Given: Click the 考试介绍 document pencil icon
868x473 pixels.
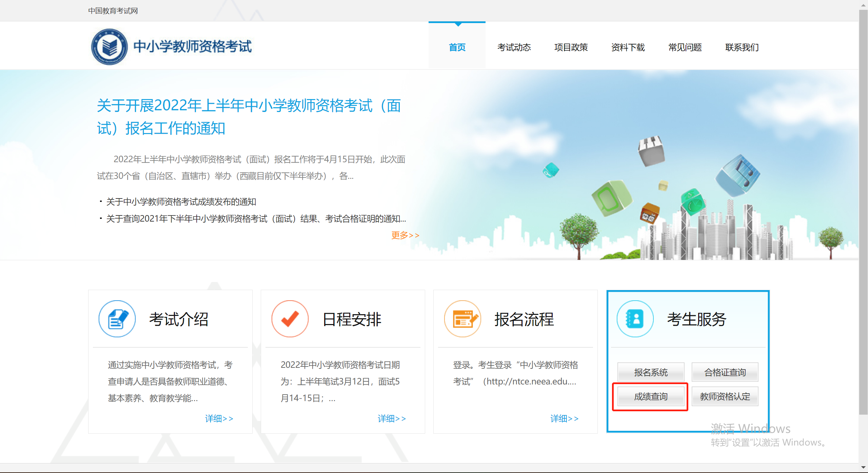Looking at the screenshot, I should tap(117, 319).
